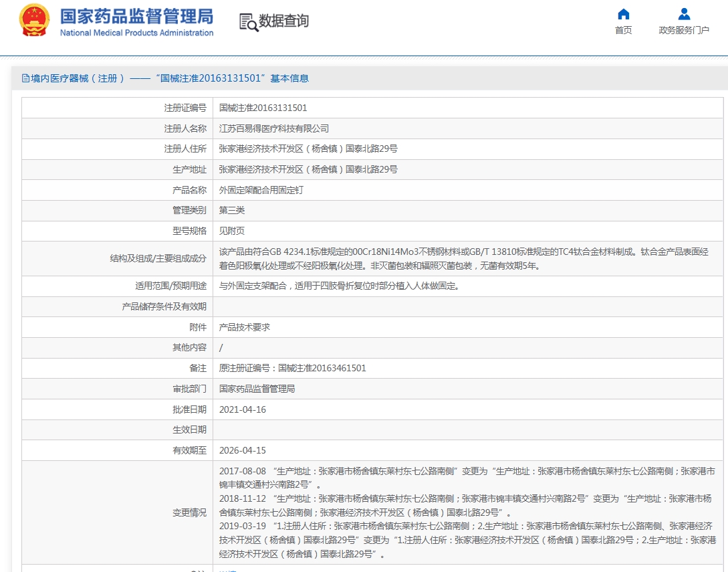Click the national emblem logo
The height and width of the screenshot is (572, 728).
(34, 20)
